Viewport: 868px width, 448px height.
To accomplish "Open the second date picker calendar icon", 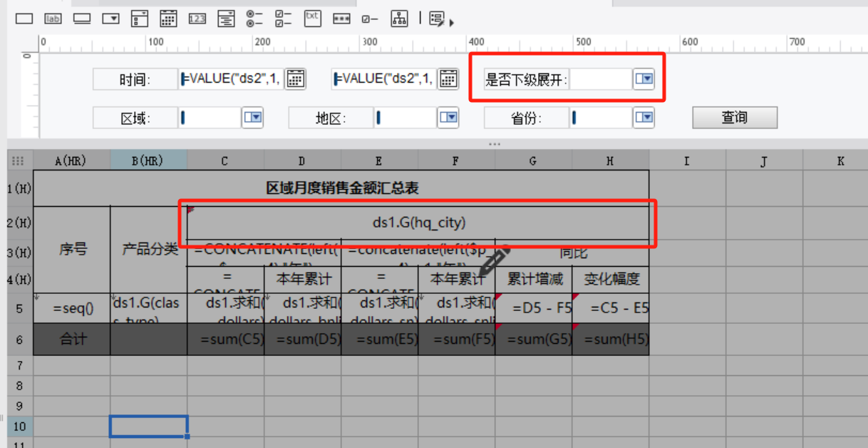I will (448, 78).
